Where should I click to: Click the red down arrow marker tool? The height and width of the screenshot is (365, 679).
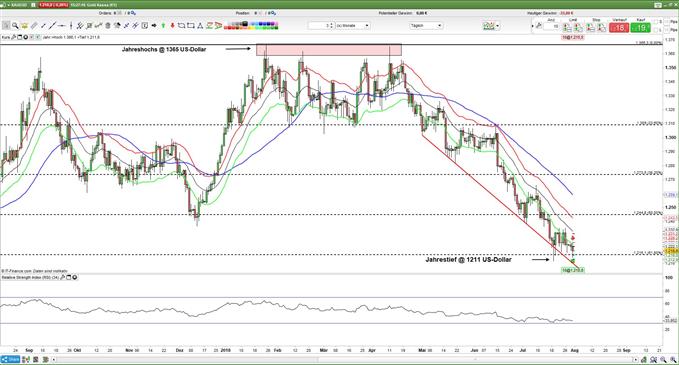tap(172, 26)
